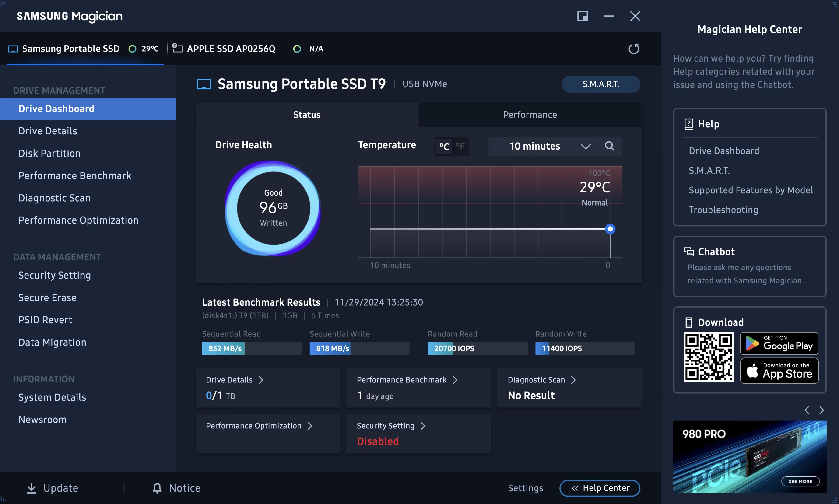The height and width of the screenshot is (504, 839).
Task: Switch to the Performance tab
Action: click(530, 115)
